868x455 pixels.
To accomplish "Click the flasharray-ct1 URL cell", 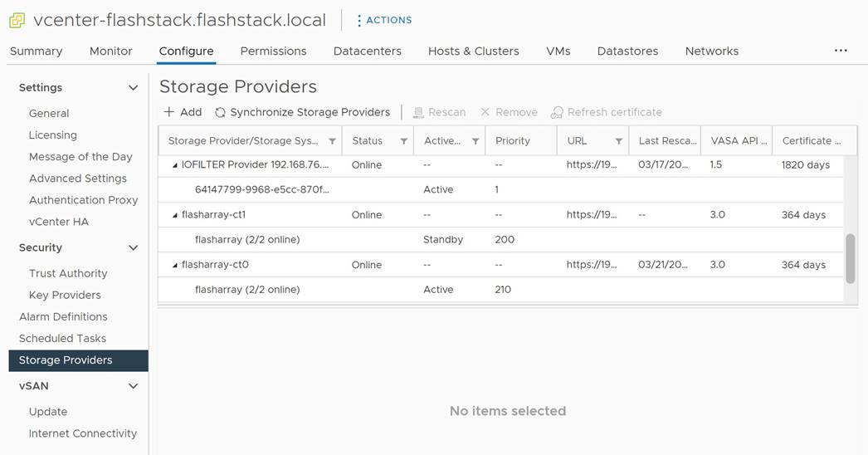I will pos(591,214).
